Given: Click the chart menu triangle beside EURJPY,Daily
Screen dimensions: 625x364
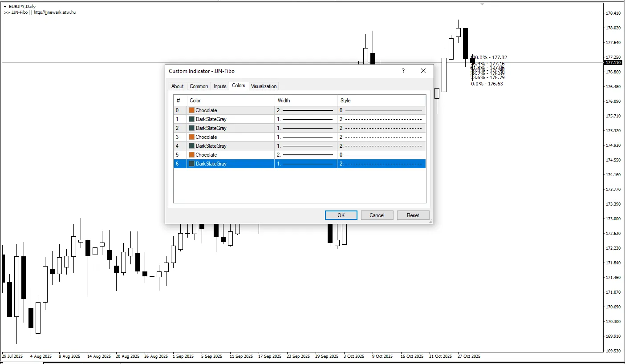Looking at the screenshot, I should 5,7.
